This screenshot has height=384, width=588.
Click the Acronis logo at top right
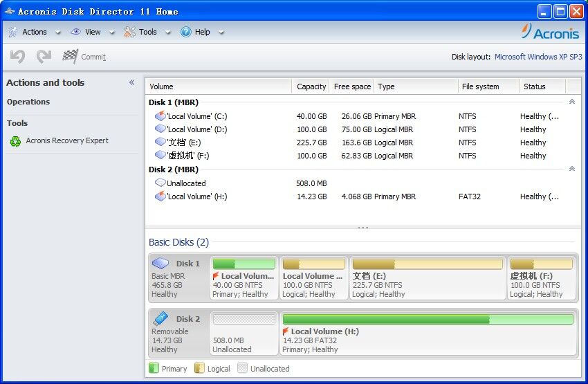pyautogui.click(x=550, y=32)
